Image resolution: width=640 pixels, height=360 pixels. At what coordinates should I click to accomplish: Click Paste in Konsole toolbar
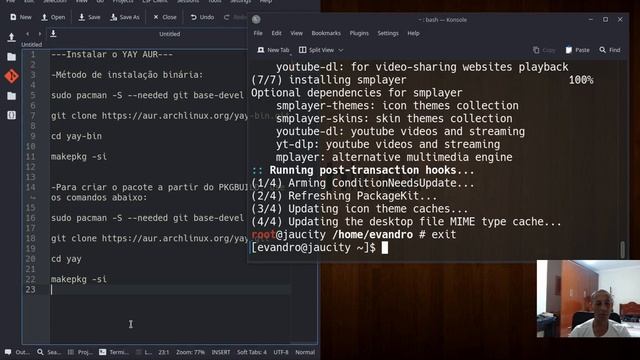[577, 50]
